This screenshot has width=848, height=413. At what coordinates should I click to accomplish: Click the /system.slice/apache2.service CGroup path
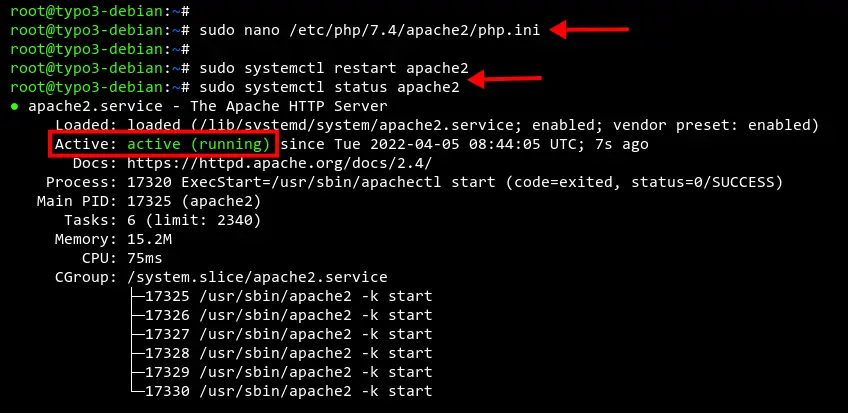tap(257, 277)
